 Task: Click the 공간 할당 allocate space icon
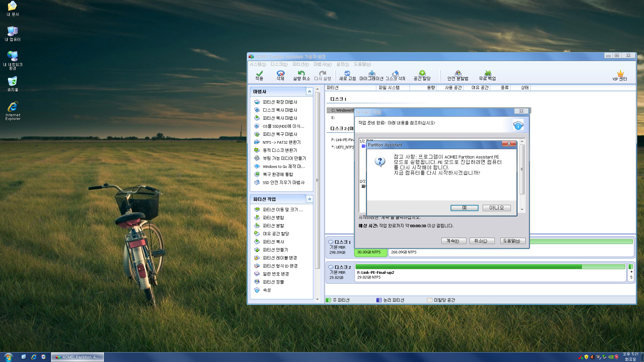[x=422, y=75]
